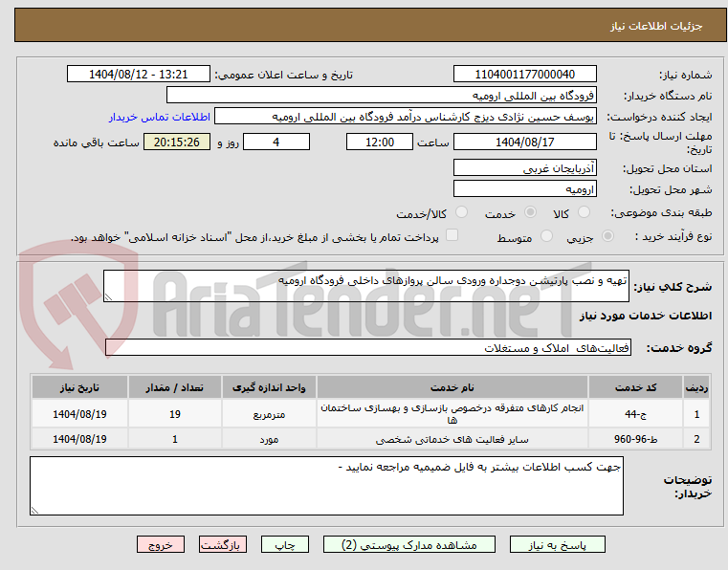
Task: Click the شرح کلی نیاز description textarea
Action: (x=365, y=286)
